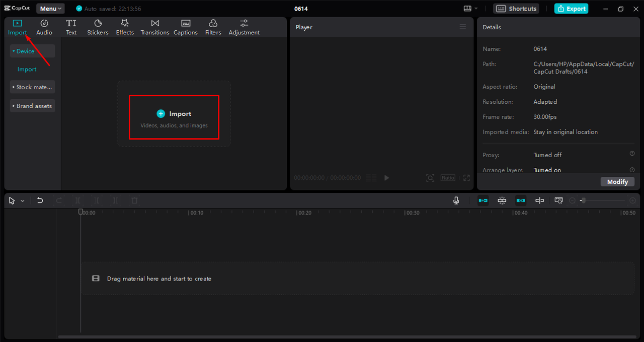Screen dimensions: 644x342
Task: Open the Transitions panel
Action: pyautogui.click(x=154, y=27)
